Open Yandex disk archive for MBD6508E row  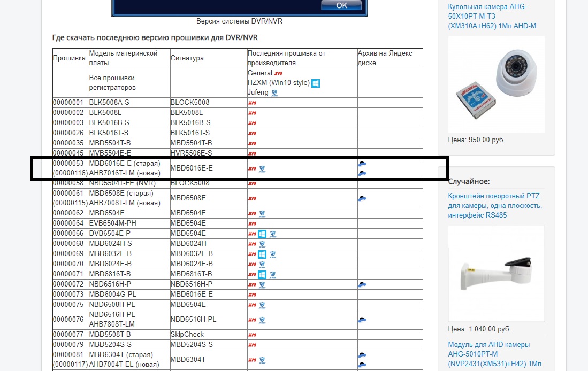tap(362, 198)
